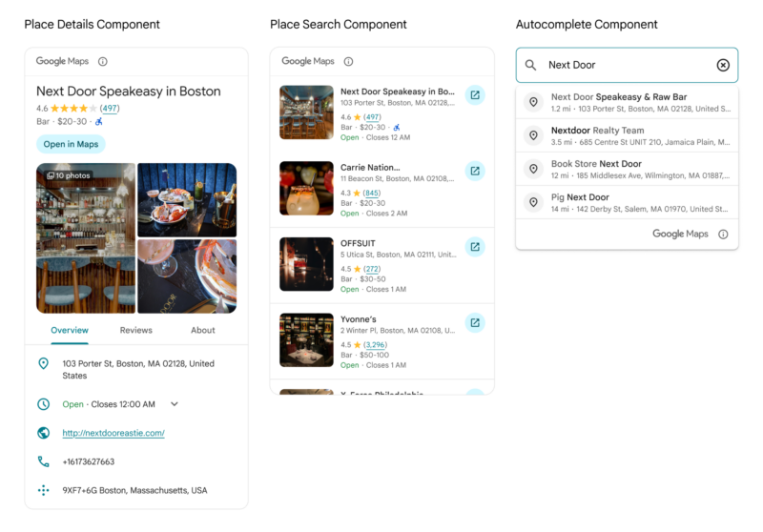The height and width of the screenshot is (532, 763).
Task: Switch to the About tab
Action: tap(202, 330)
